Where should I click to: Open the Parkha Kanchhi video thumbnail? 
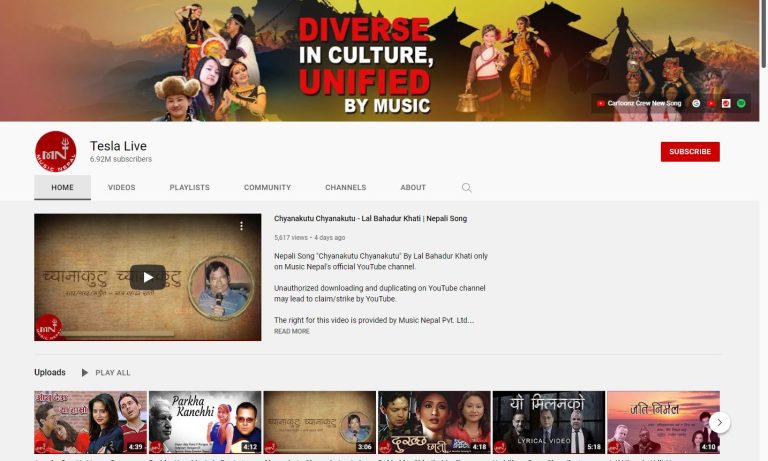pos(205,422)
